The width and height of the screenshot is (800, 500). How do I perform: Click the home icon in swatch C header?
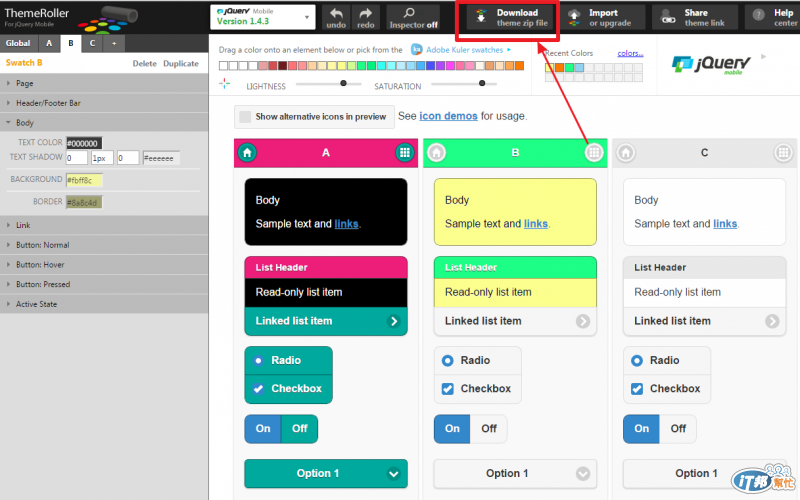pyautogui.click(x=626, y=152)
